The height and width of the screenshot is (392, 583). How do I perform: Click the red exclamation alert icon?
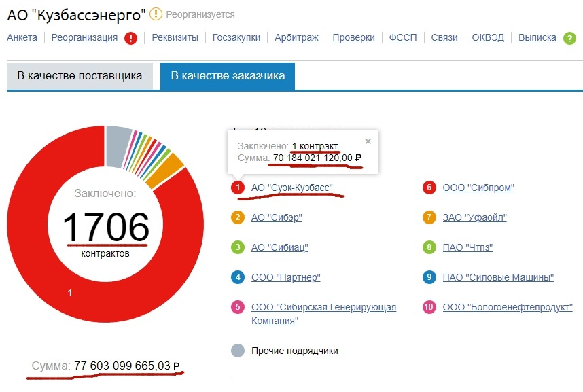pyautogui.click(x=130, y=38)
